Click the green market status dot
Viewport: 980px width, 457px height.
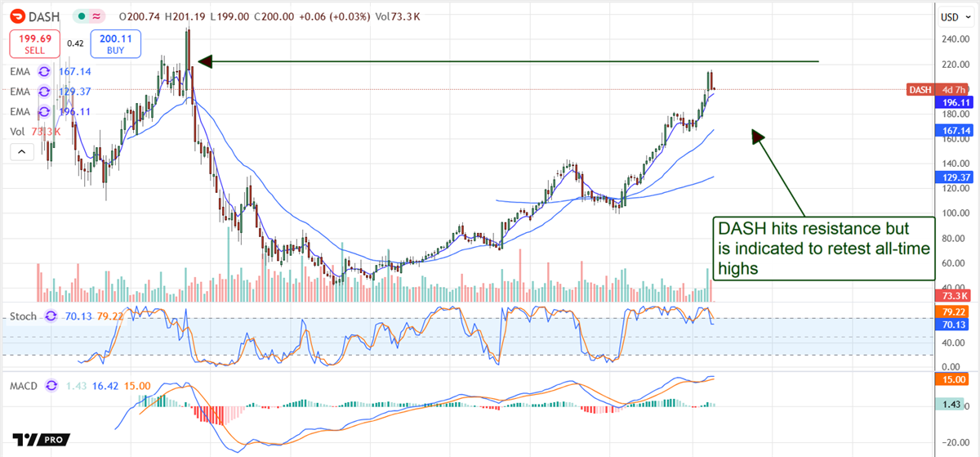tap(81, 16)
